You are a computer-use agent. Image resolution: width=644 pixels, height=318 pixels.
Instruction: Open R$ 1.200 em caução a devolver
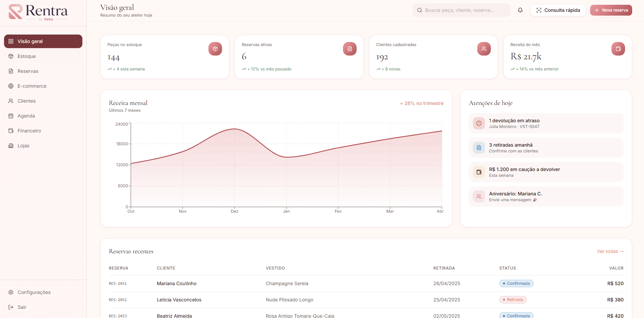click(546, 172)
